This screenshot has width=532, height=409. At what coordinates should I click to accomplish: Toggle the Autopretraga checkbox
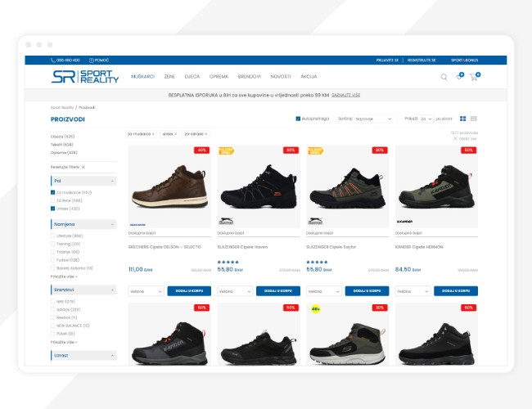298,119
